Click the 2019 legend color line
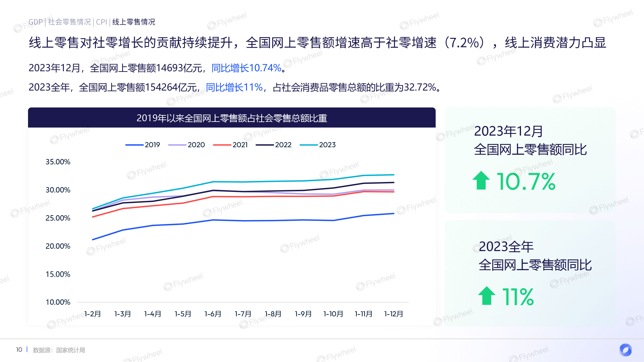The width and height of the screenshot is (644, 362). click(x=135, y=145)
